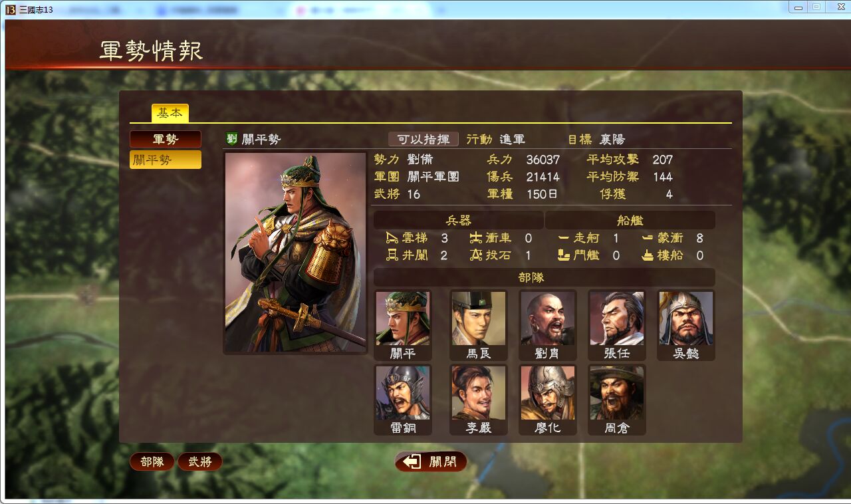Image resolution: width=851 pixels, height=504 pixels.
Task: Click the 雲梯 siege ladder icon
Action: (x=392, y=238)
